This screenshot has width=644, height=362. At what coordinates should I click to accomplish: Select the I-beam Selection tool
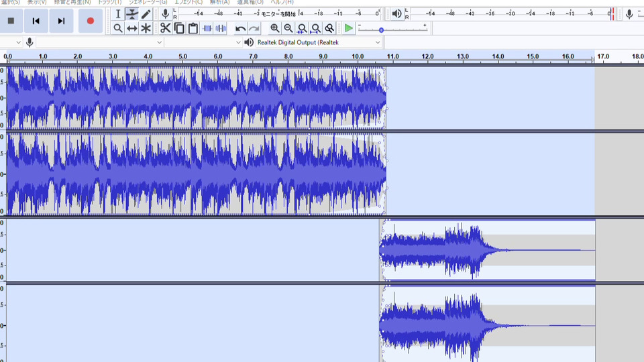click(118, 14)
